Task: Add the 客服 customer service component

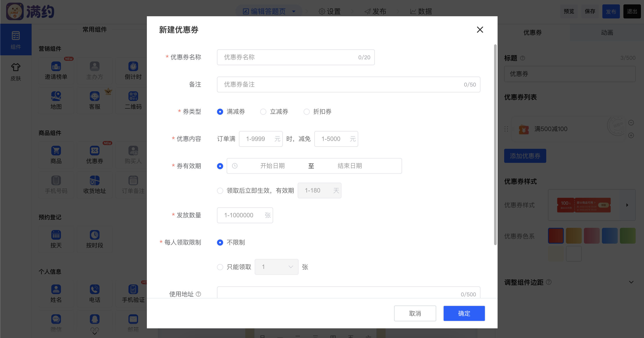Action: [x=94, y=96]
